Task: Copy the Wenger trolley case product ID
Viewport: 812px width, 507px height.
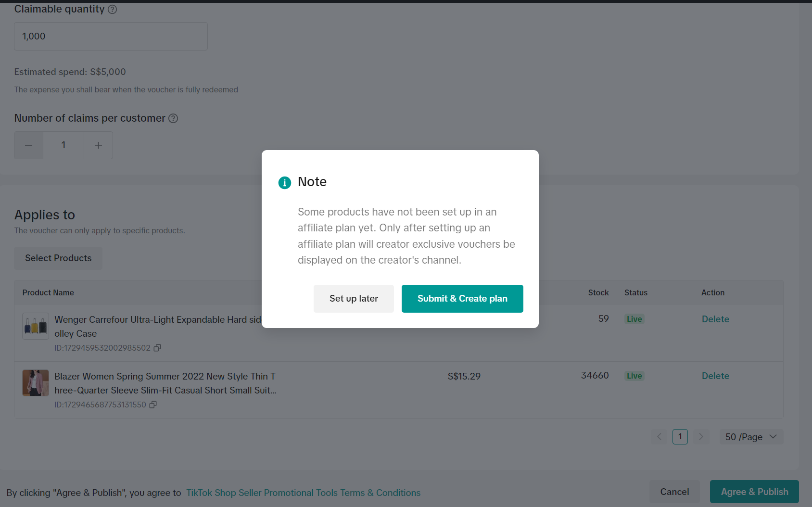Action: pos(157,348)
